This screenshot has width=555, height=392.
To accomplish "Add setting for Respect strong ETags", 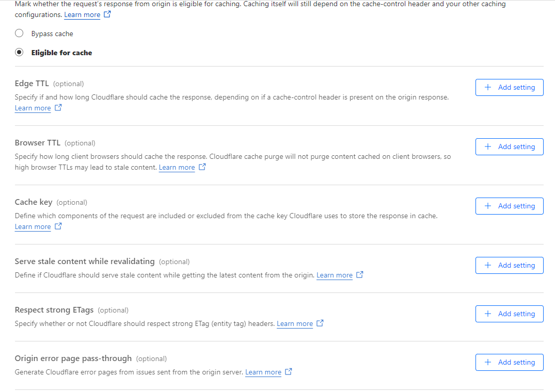I will tap(509, 314).
